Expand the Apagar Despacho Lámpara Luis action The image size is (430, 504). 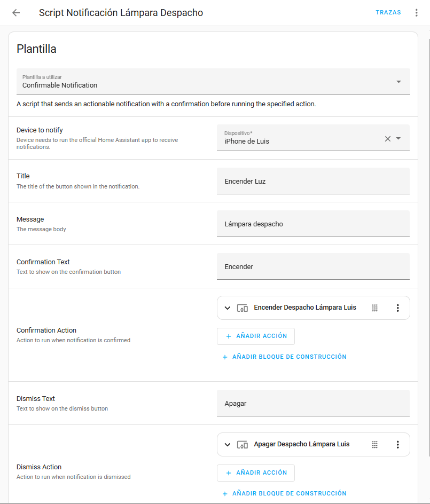pos(228,444)
